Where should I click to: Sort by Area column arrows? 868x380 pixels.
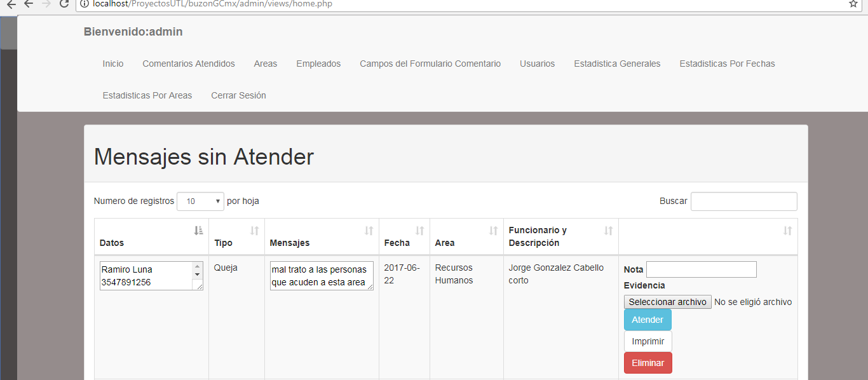point(493,231)
